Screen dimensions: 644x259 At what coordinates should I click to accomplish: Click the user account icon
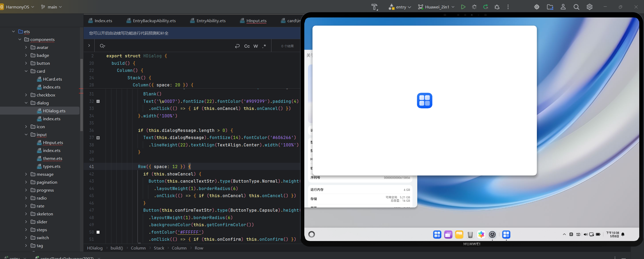[x=563, y=7]
